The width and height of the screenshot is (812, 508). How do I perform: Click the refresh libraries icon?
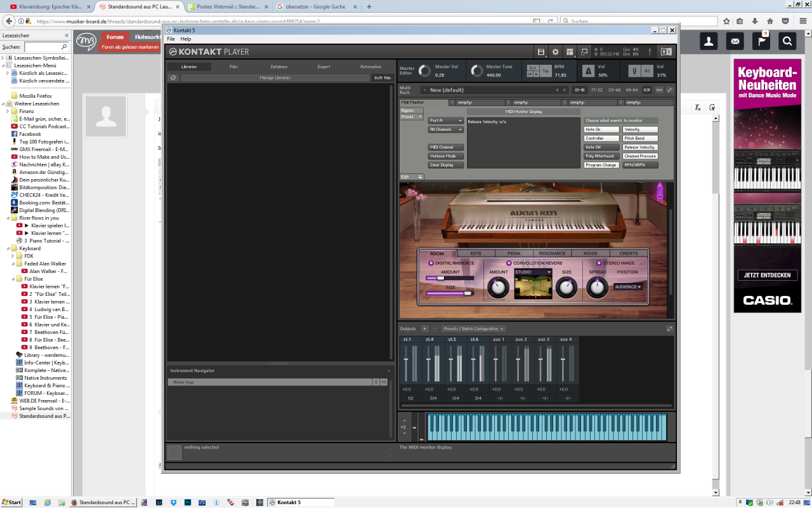[x=173, y=77]
